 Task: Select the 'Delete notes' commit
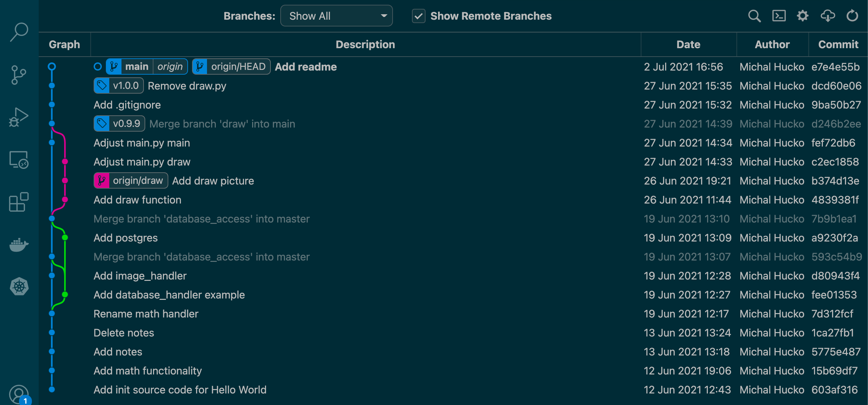124,333
